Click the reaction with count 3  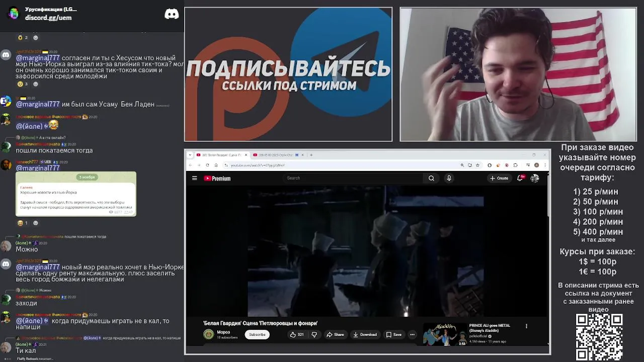click(x=23, y=84)
